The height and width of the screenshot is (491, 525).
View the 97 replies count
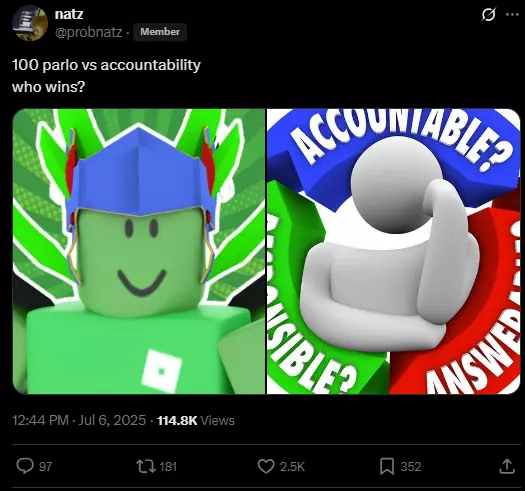tap(46, 467)
